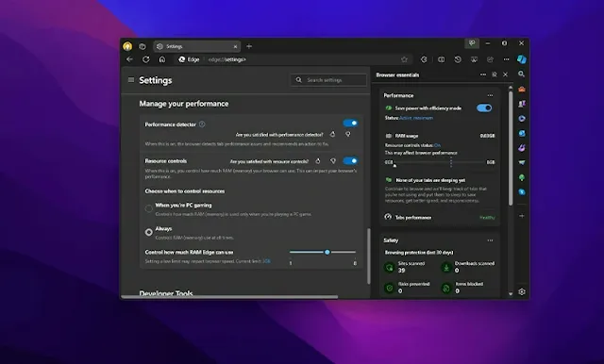The width and height of the screenshot is (604, 364).
Task: Click the feedback icon in the title bar
Action: point(472,43)
